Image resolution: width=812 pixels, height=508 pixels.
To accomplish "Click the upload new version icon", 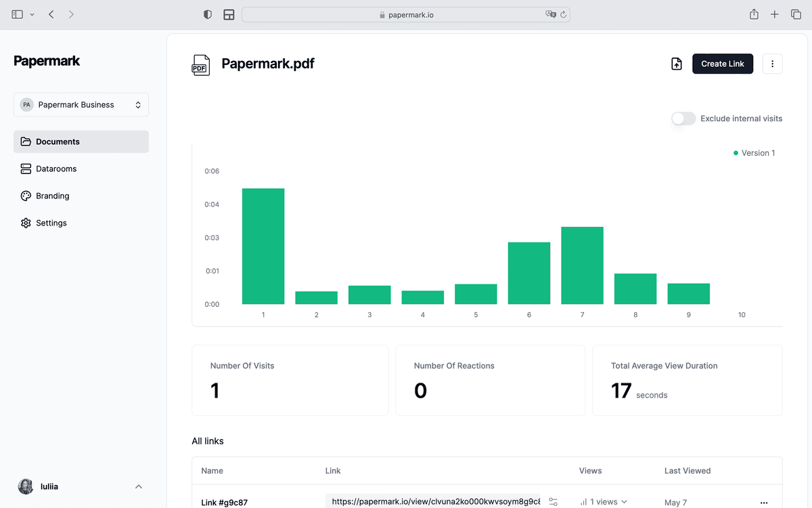I will tap(676, 63).
